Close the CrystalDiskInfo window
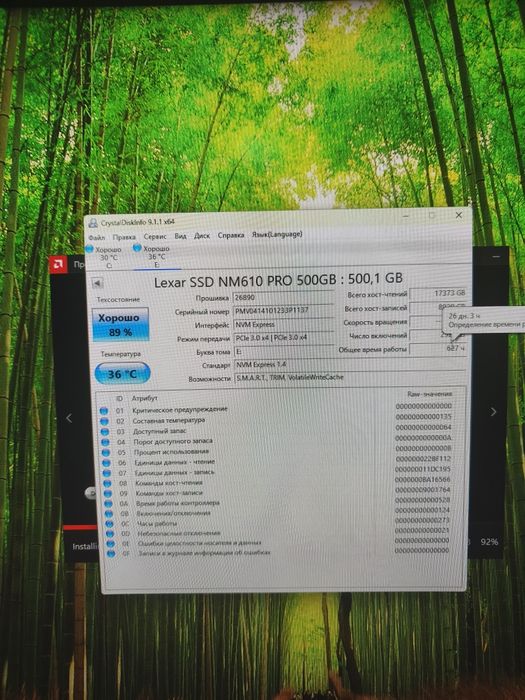This screenshot has height=700, width=525. tap(458, 215)
